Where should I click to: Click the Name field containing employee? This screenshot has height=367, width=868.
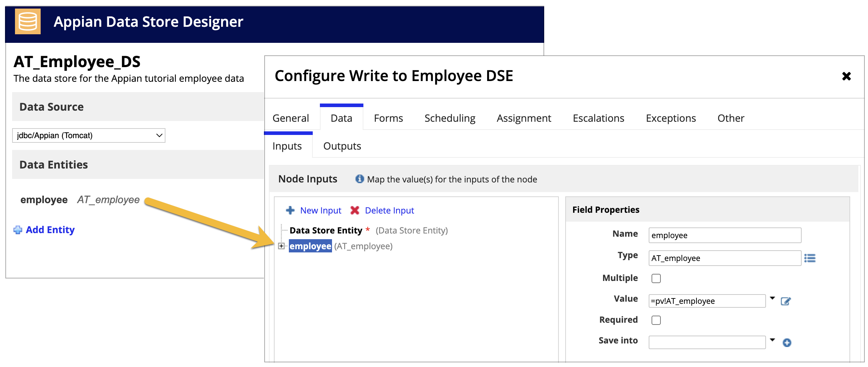pyautogui.click(x=725, y=235)
